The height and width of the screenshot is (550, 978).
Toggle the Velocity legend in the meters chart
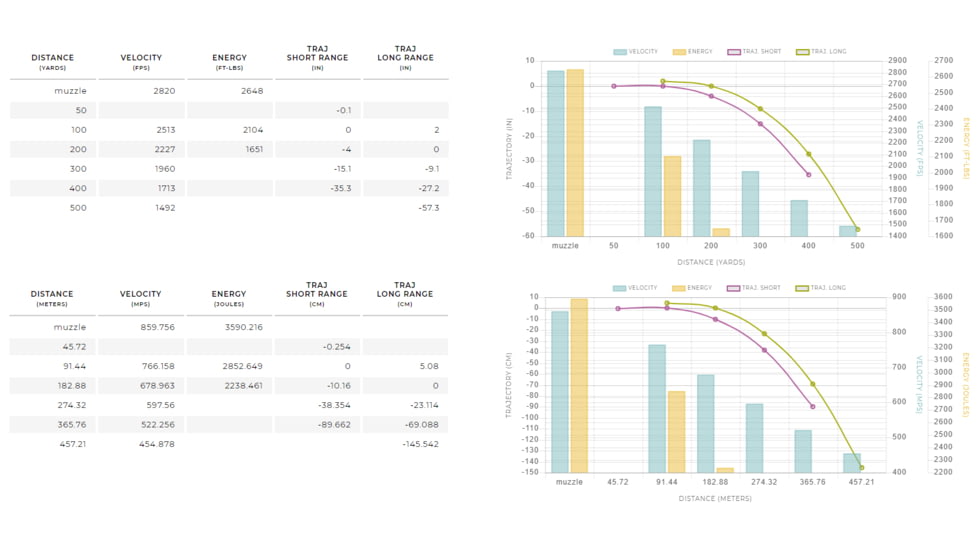point(636,288)
